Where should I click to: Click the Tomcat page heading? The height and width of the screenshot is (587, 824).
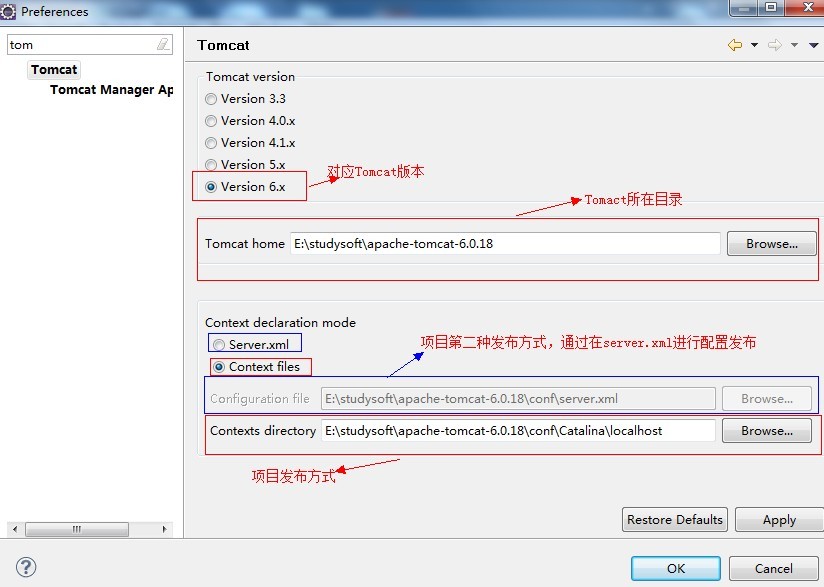click(223, 45)
